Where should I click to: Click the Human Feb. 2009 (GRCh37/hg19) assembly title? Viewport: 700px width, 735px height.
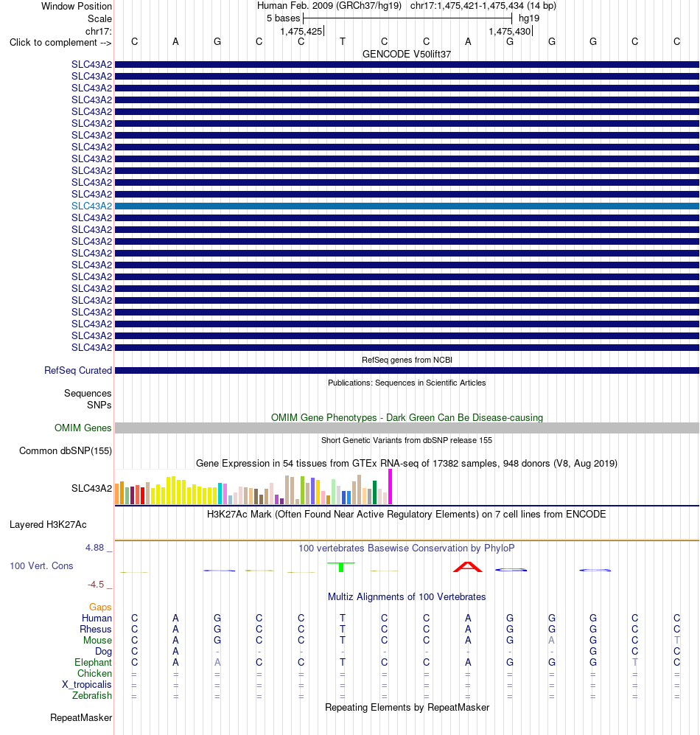pyautogui.click(x=329, y=6)
